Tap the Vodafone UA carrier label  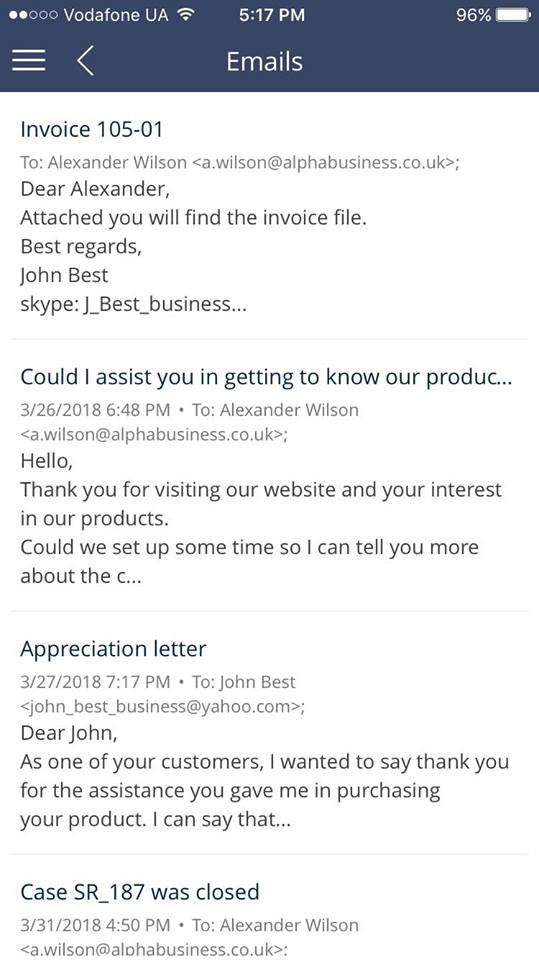pyautogui.click(x=116, y=15)
